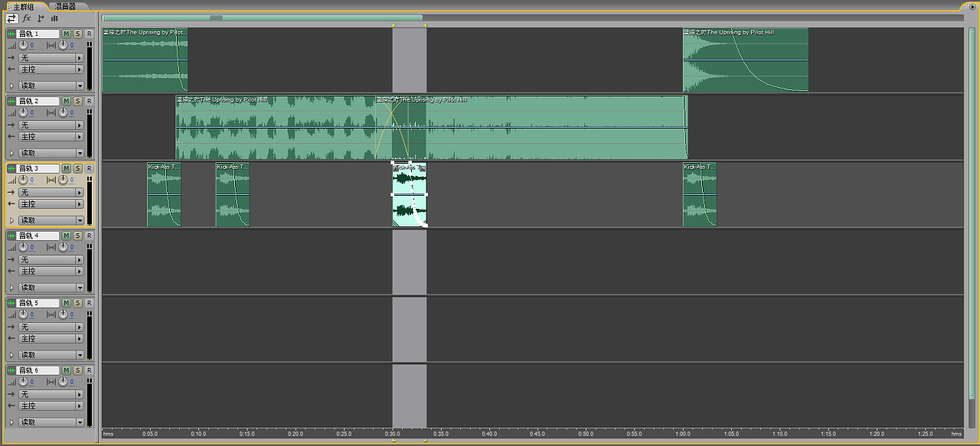Click the waveform icon of 音轨 4

[x=11, y=236]
